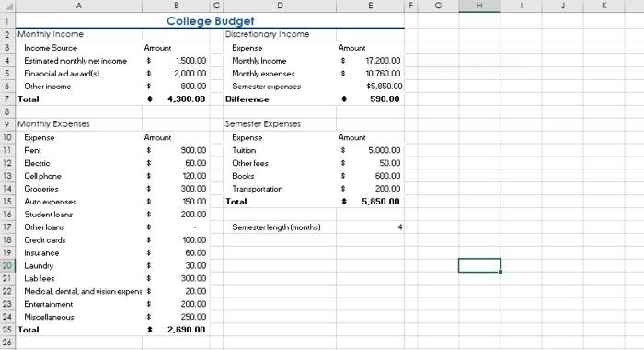
Task: Click the Monthly Income section heading cell
Action: [x=79, y=35]
